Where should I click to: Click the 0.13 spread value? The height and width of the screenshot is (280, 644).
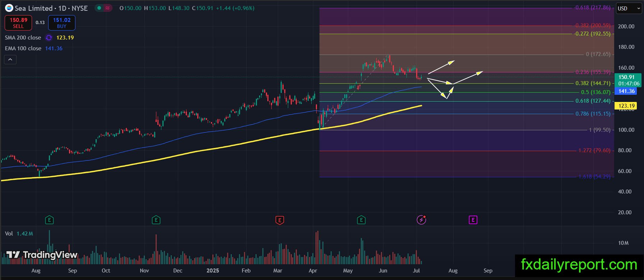pyautogui.click(x=40, y=23)
